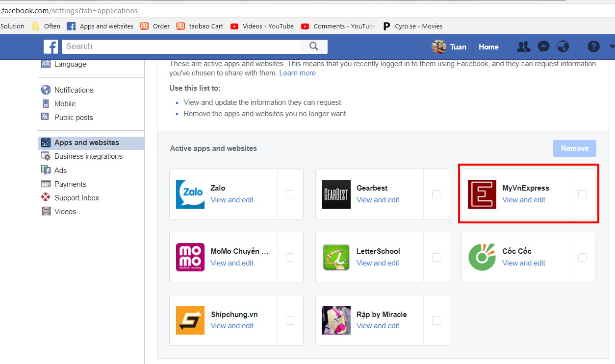Click the Zalo app logo
Image resolution: width=615 pixels, height=364 pixels.
[x=190, y=194]
